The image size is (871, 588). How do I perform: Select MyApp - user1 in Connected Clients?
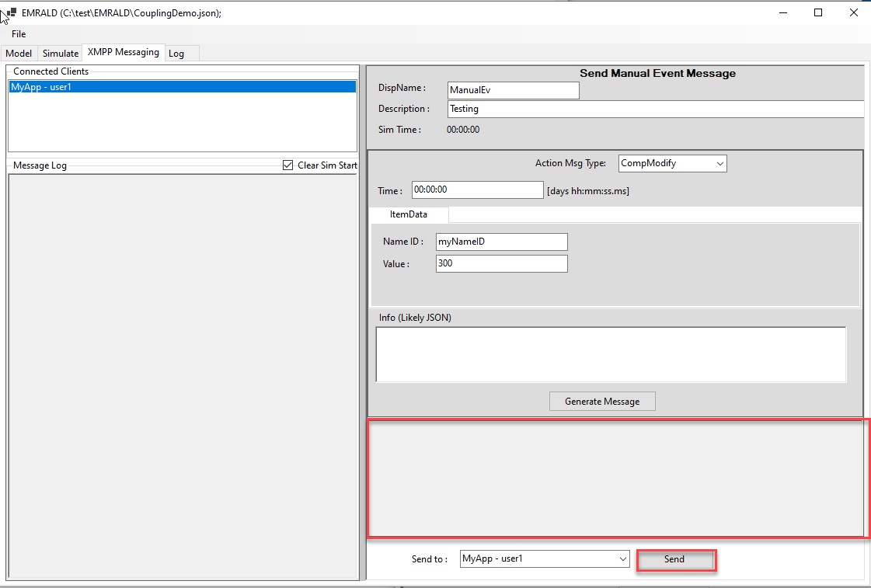pyautogui.click(x=182, y=87)
